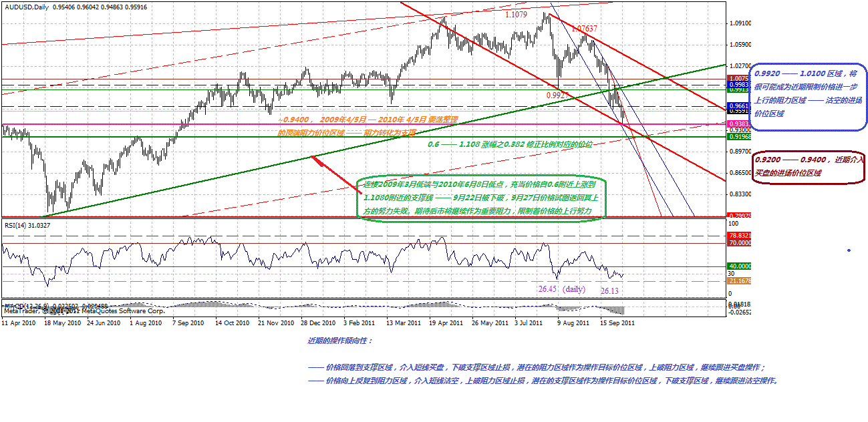Select the dark red 0.9200 —— 0.9400 note
This screenshot has width=868, height=422.
810,166
